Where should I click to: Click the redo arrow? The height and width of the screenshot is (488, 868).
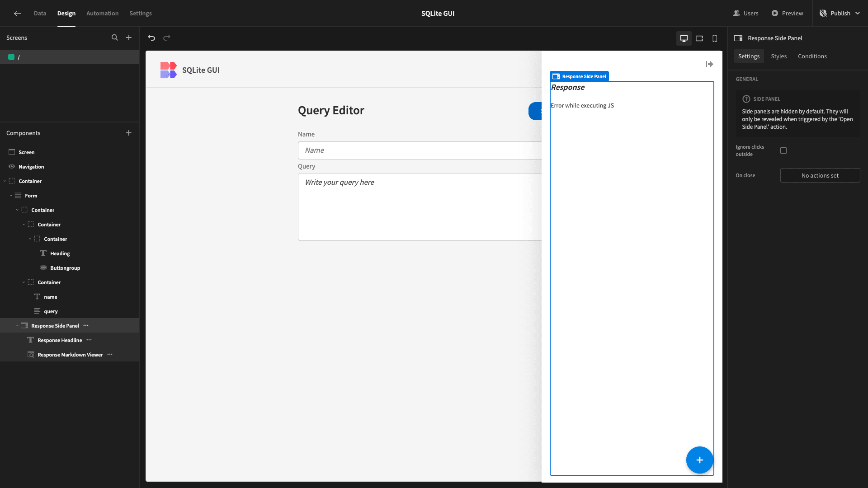point(167,38)
